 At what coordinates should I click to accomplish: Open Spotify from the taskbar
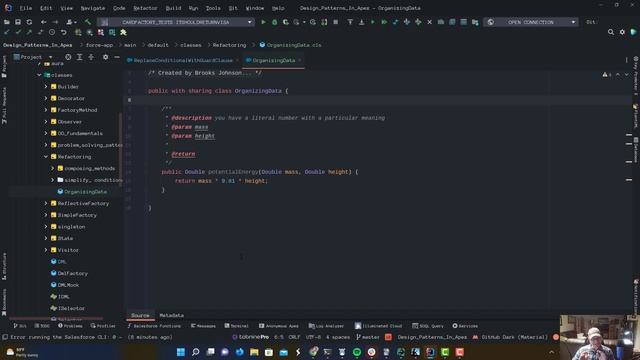(357, 352)
